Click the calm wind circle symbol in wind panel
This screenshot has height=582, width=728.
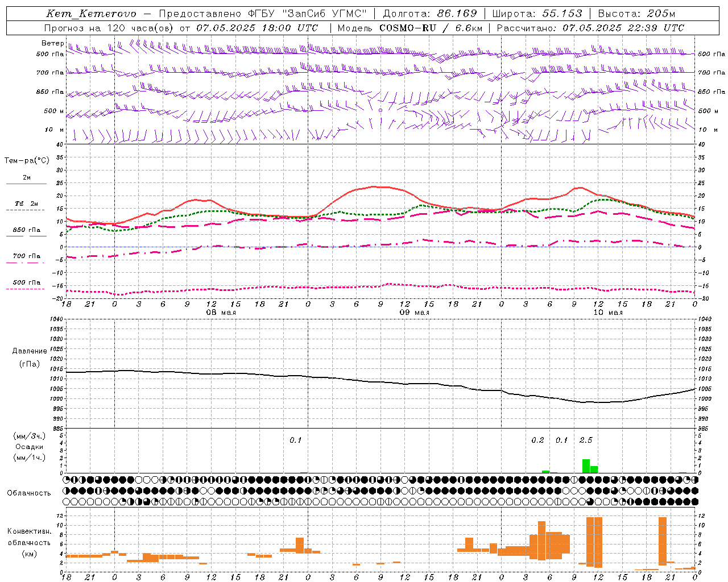tap(380, 110)
